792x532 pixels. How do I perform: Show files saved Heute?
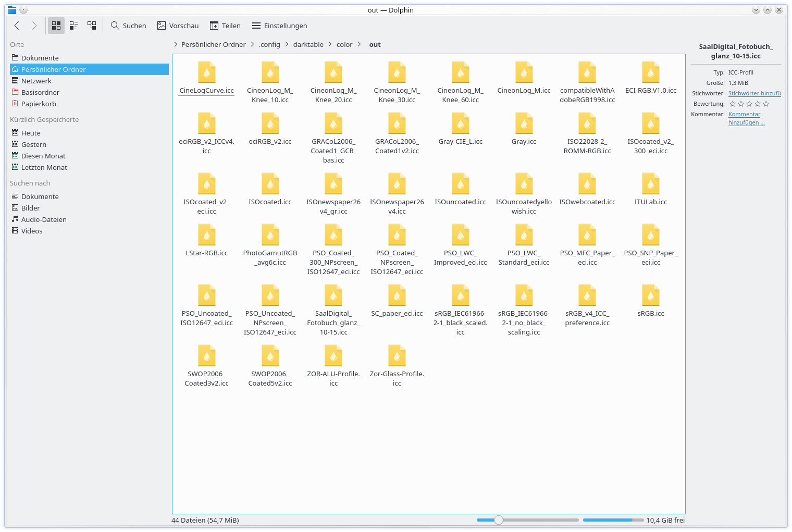coord(89,133)
